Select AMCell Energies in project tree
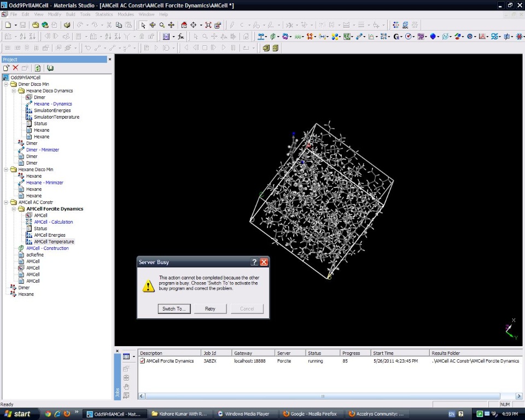Viewport: 525px width, 420px height. click(49, 235)
